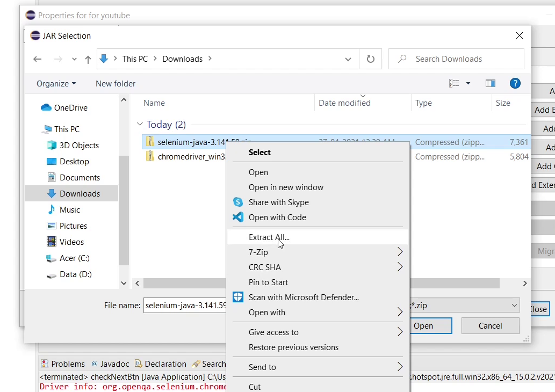Click the Problems tab icon in Eclipse
The image size is (555, 392).
pyautogui.click(x=45, y=364)
